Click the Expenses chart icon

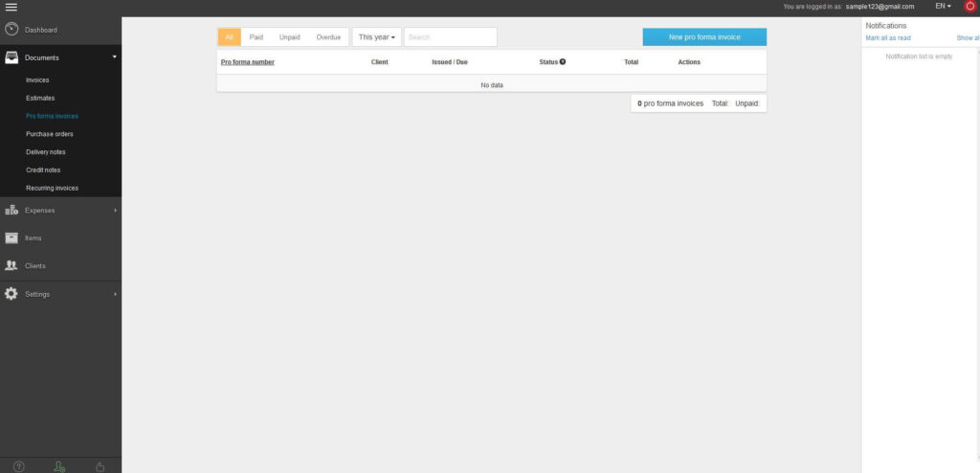11,211
